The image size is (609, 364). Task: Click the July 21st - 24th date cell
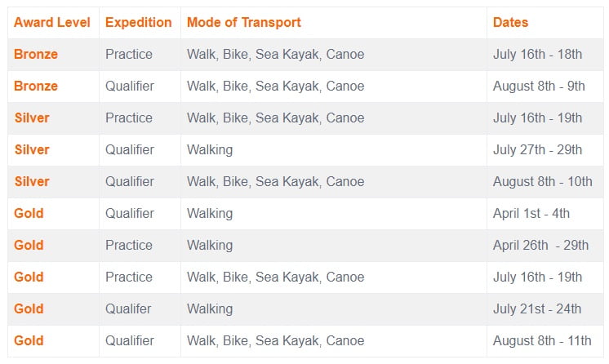click(537, 309)
